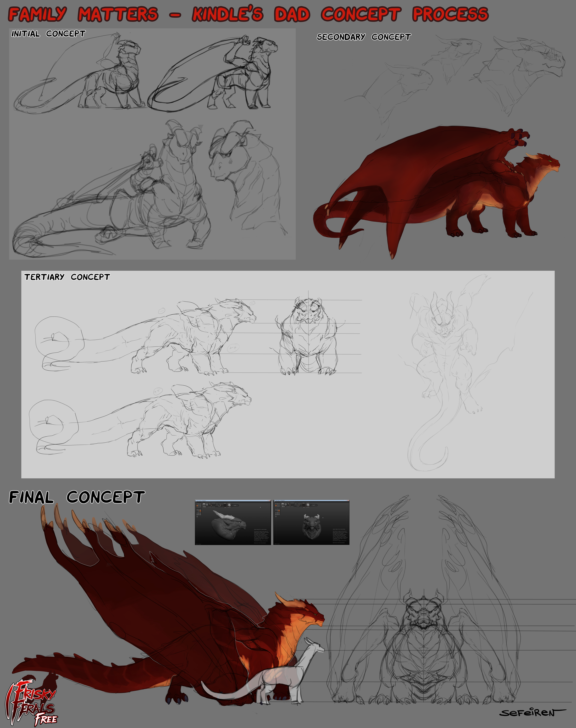Click the Secondary Concept label
This screenshot has height=728, width=576.
coord(364,37)
